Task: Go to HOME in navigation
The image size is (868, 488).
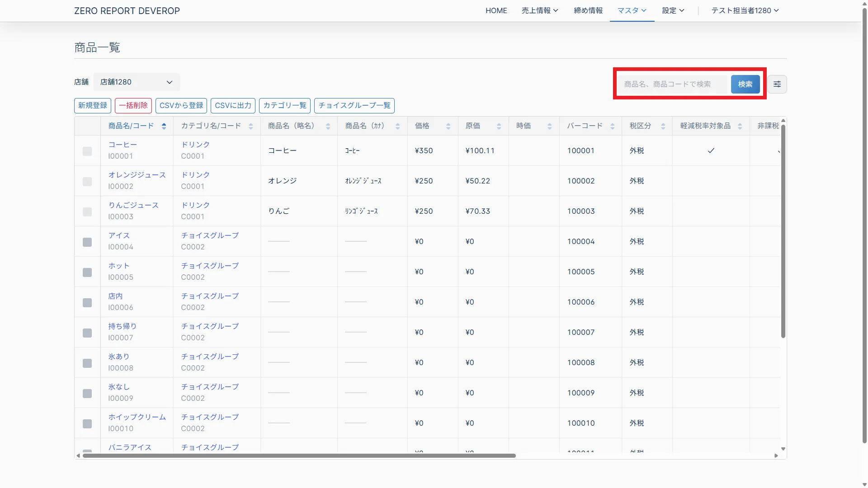Action: coord(496,10)
